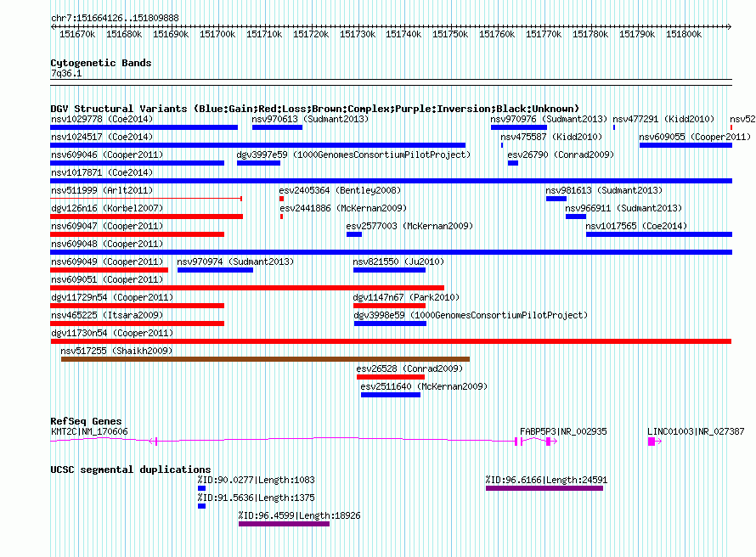756x557 pixels.
Task: Click nsv465225 (Itsara2009) label
Action: [x=107, y=315]
